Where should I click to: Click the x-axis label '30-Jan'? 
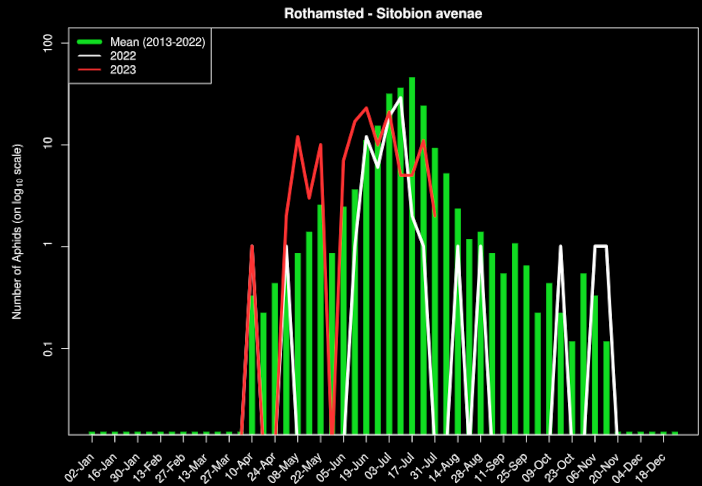tap(125, 467)
